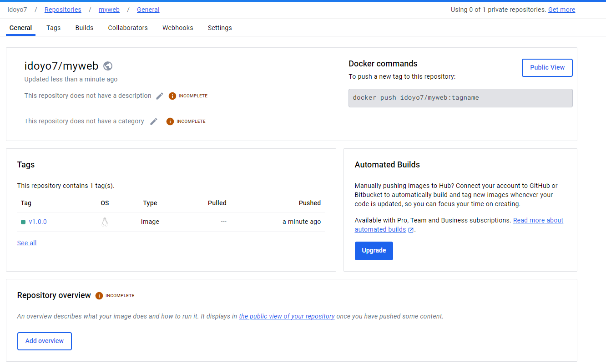Open the Repositories breadcrumb link
Image resolution: width=606 pixels, height=364 pixels.
click(63, 10)
